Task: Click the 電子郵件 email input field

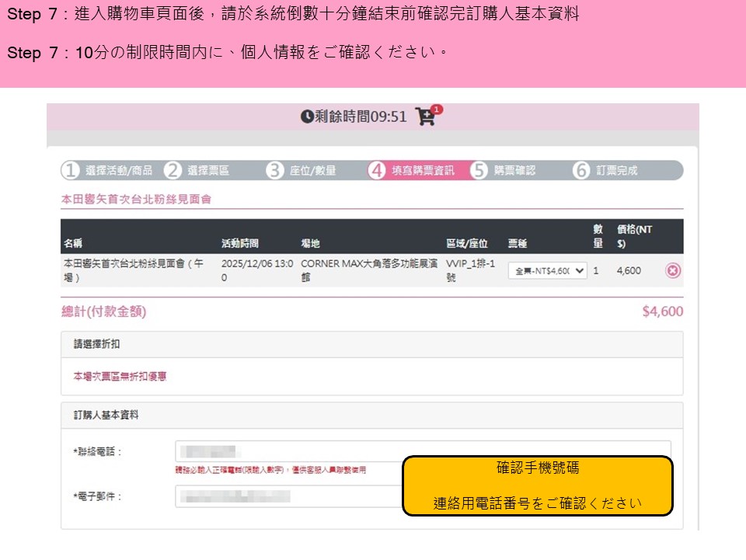Action: (288, 496)
